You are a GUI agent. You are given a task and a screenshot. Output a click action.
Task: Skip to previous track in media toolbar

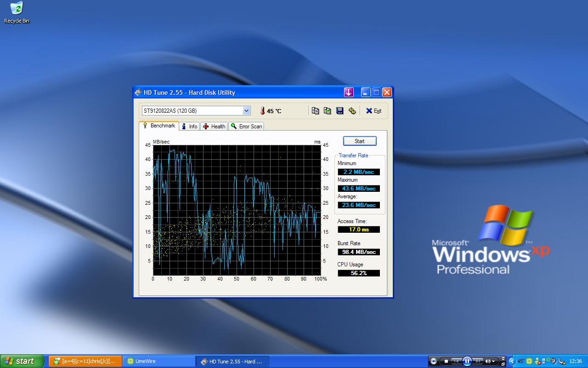point(456,362)
